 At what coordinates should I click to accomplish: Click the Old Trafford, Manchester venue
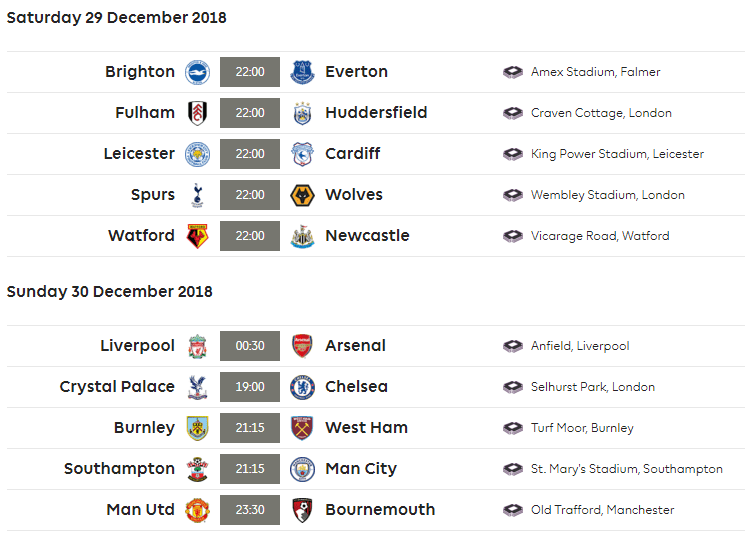602,510
